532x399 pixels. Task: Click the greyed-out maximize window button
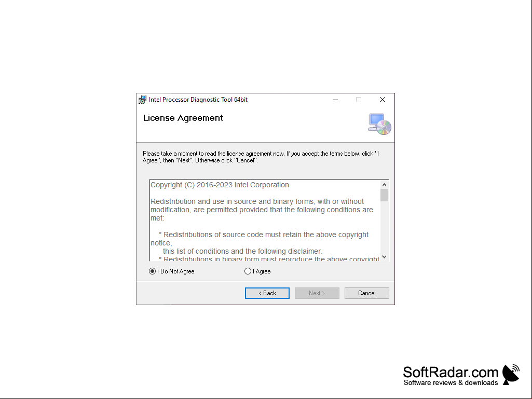point(359,100)
